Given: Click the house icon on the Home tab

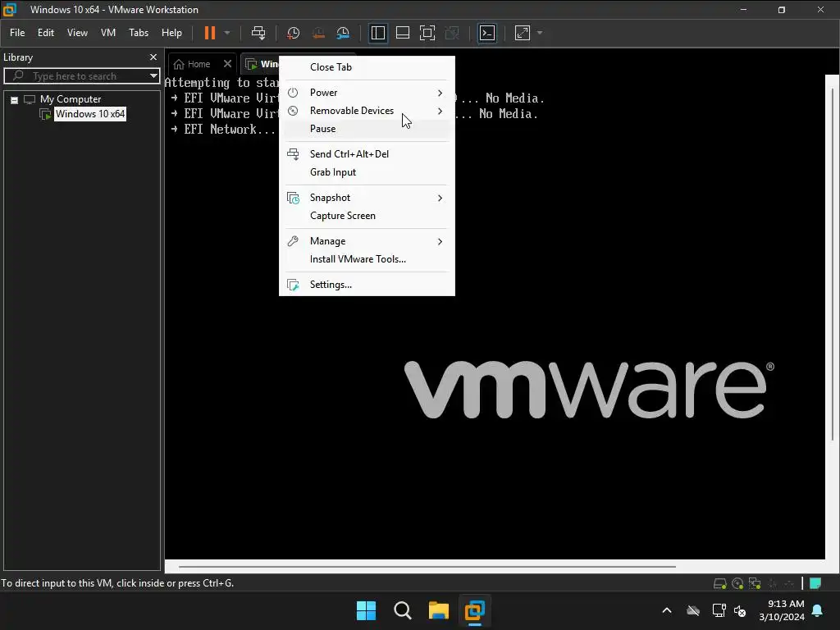Looking at the screenshot, I should pos(179,64).
